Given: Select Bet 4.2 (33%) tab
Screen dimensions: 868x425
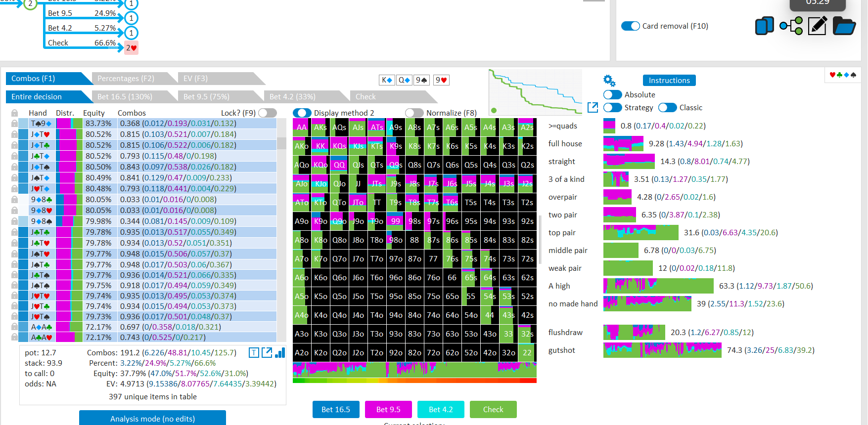Looking at the screenshot, I should (307, 97).
